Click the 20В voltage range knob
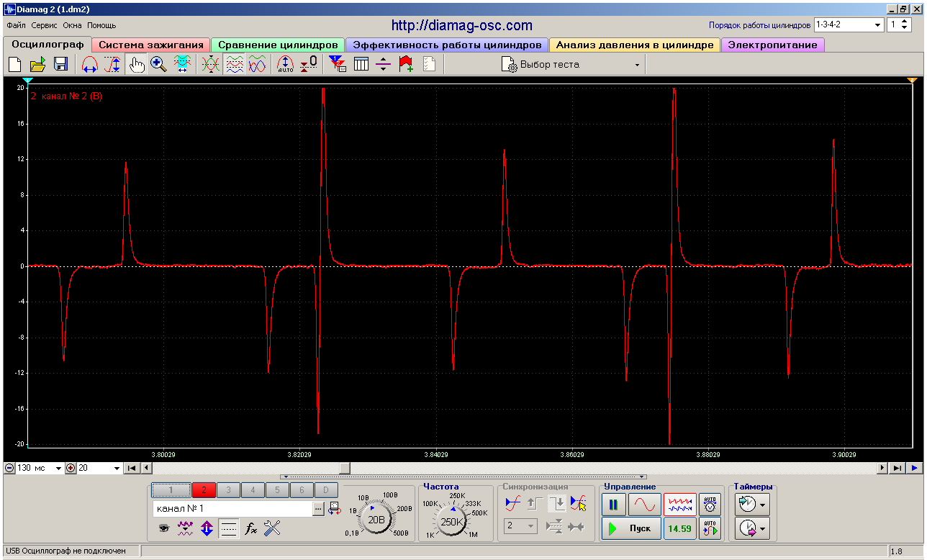The width and height of the screenshot is (927, 560). point(376,519)
